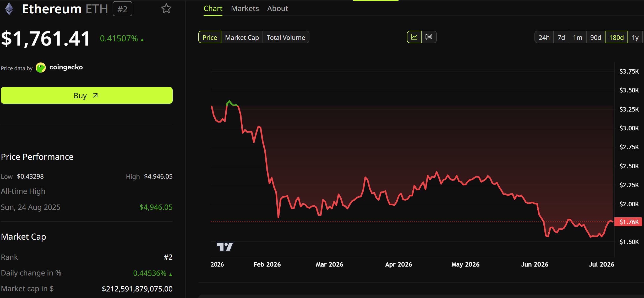The width and height of the screenshot is (644, 298).
Task: Switch to line chart view icon
Action: [x=414, y=37]
